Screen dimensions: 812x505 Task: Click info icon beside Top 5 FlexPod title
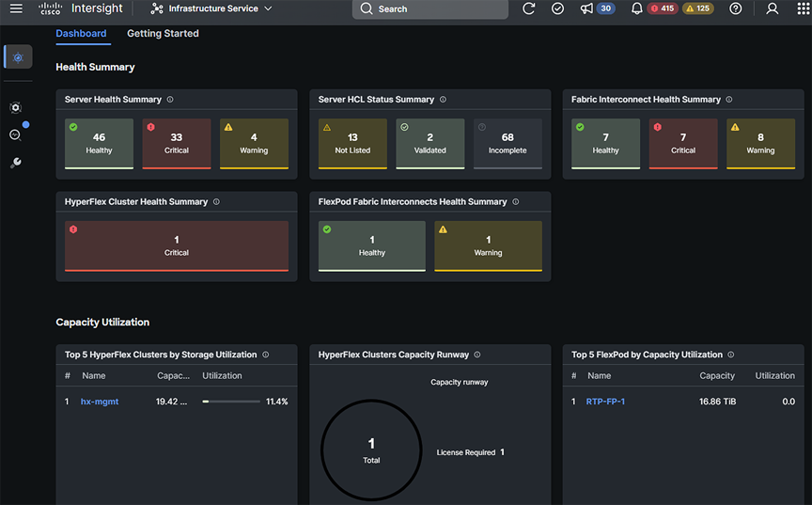pyautogui.click(x=731, y=355)
